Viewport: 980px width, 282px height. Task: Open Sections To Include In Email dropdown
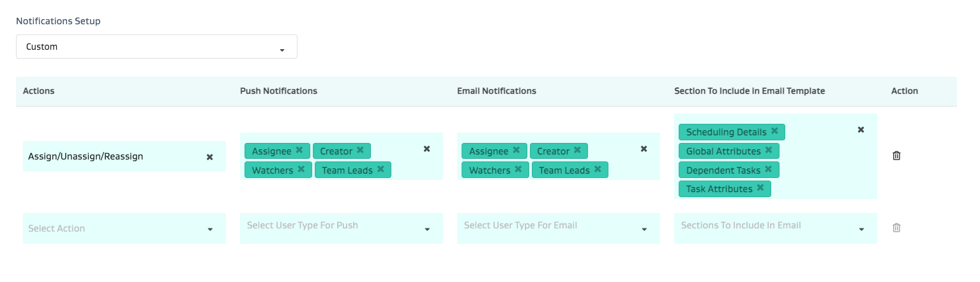click(x=776, y=228)
